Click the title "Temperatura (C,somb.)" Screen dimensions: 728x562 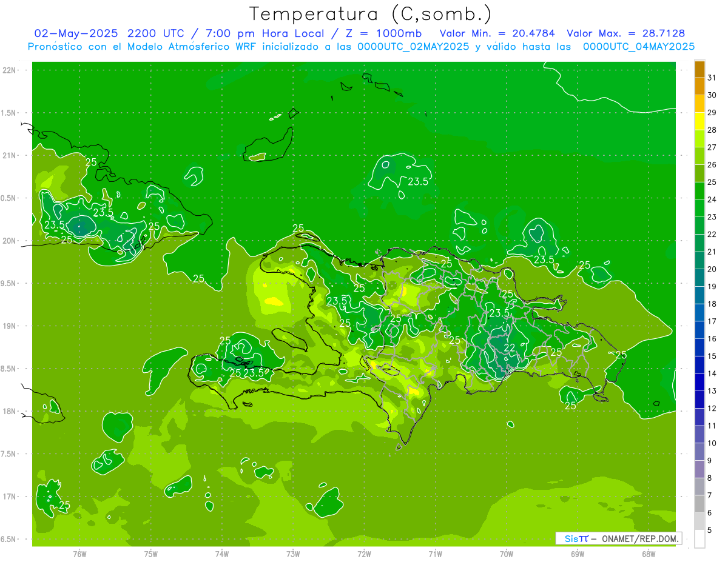[371, 14]
